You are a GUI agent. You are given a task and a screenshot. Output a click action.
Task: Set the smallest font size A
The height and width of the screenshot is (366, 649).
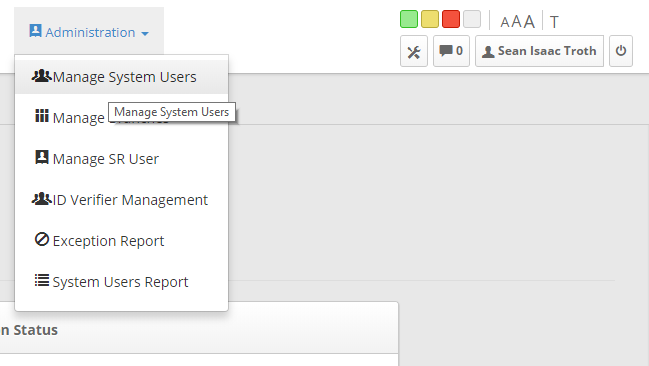pos(505,22)
